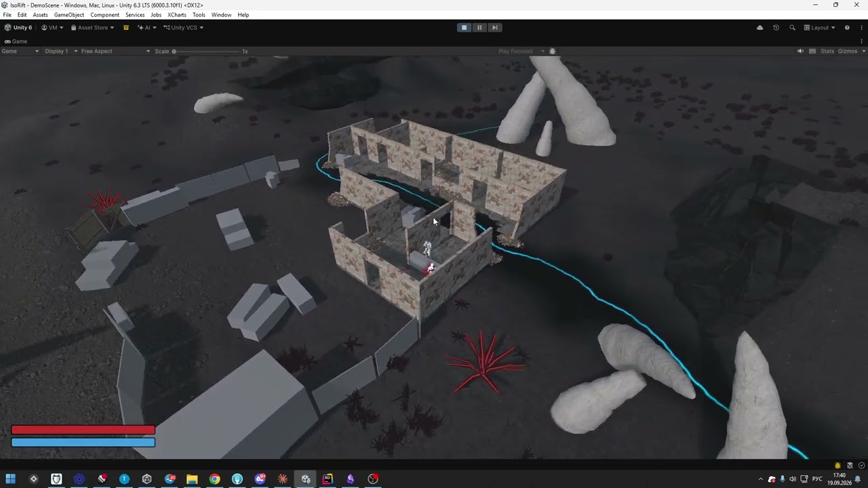Open the Layout dropdown

pyautogui.click(x=820, y=28)
